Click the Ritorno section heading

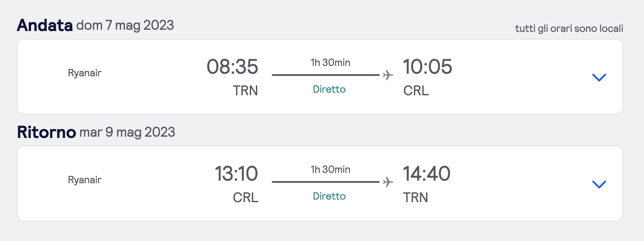46,132
